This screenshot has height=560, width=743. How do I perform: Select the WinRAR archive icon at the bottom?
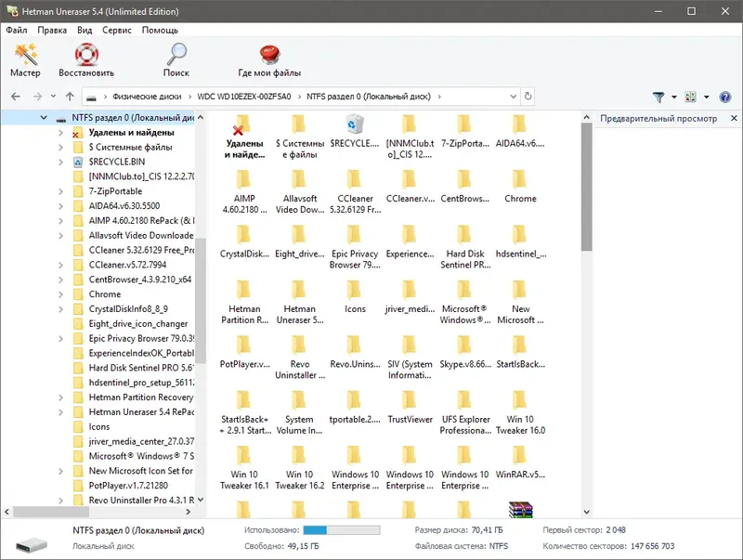point(520,510)
